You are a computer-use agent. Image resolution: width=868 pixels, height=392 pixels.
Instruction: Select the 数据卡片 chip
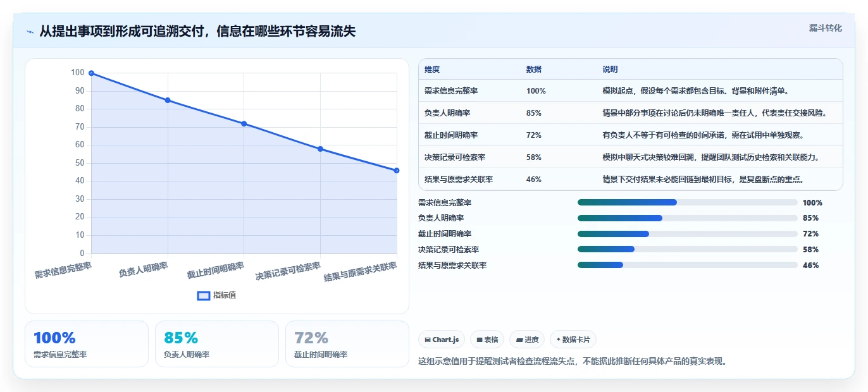point(573,340)
